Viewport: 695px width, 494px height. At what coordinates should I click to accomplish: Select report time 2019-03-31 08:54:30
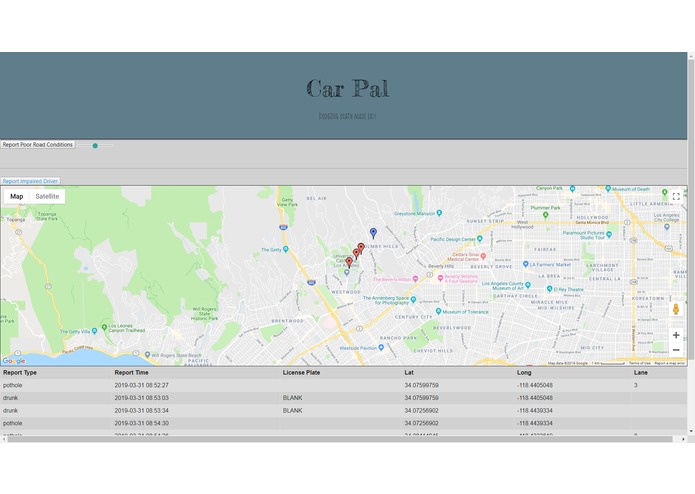click(x=141, y=424)
